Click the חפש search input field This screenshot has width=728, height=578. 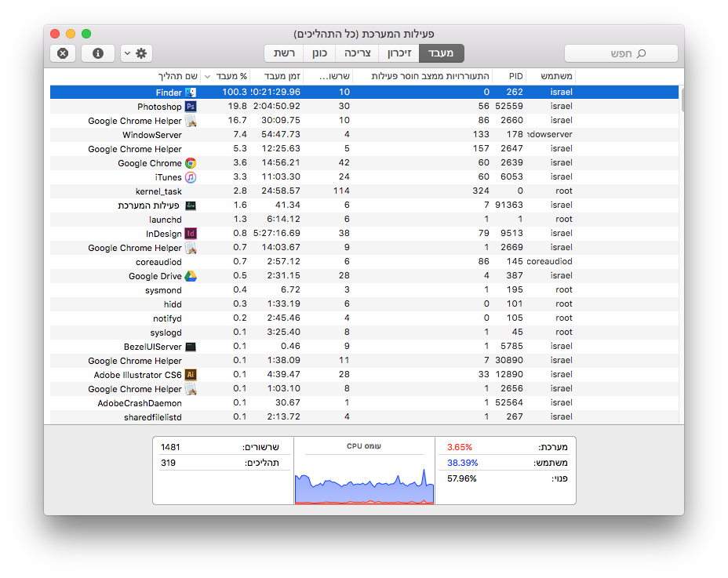(621, 53)
